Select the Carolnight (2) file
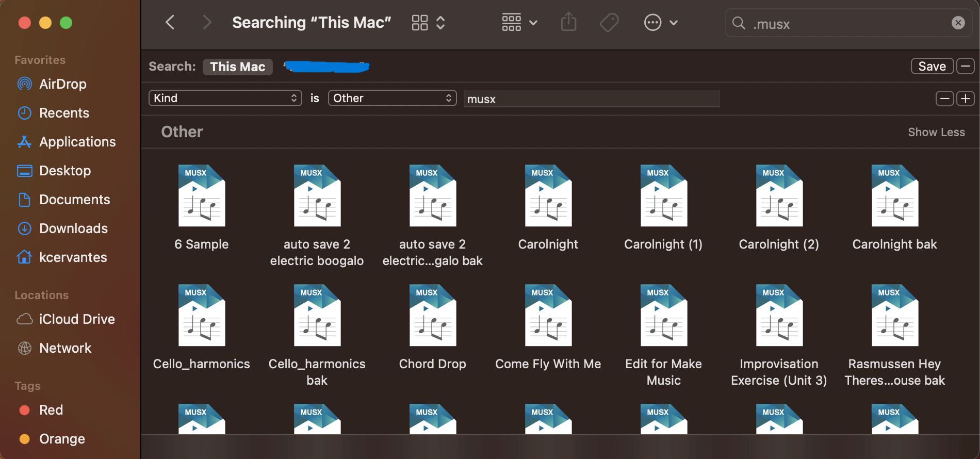This screenshot has width=980, height=459. coord(779,195)
